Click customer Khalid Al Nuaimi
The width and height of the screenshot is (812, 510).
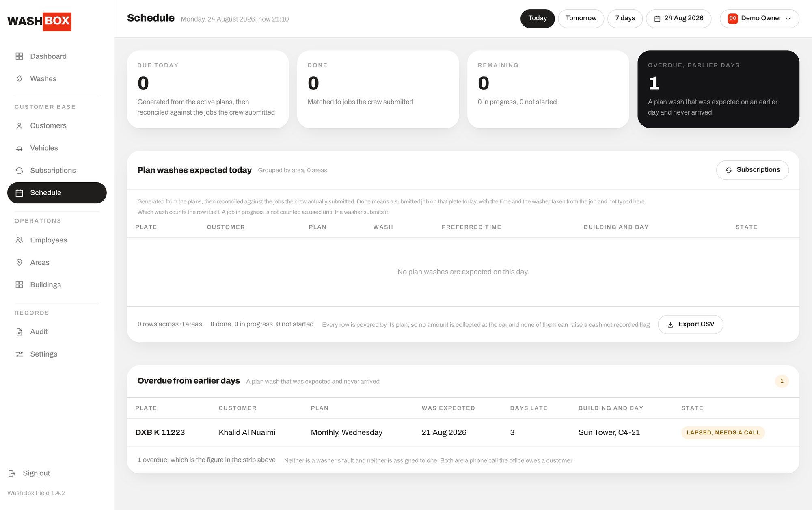click(247, 433)
